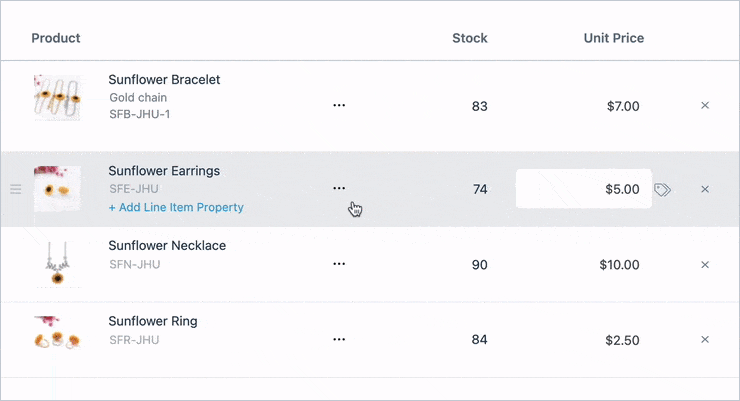Remove the Sunflower Ring line item

tap(705, 340)
